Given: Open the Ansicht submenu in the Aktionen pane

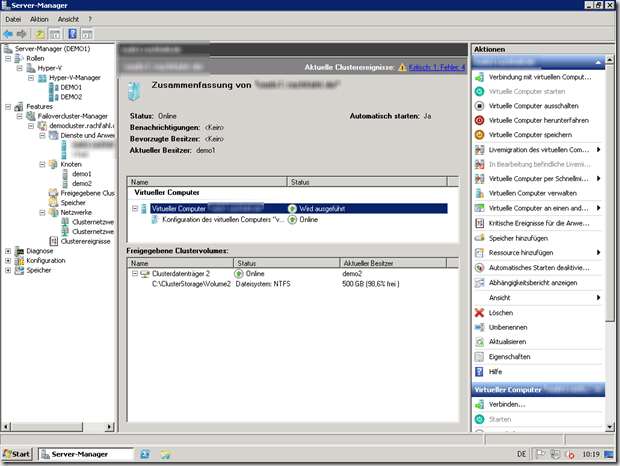Looking at the screenshot, I should 538,298.
